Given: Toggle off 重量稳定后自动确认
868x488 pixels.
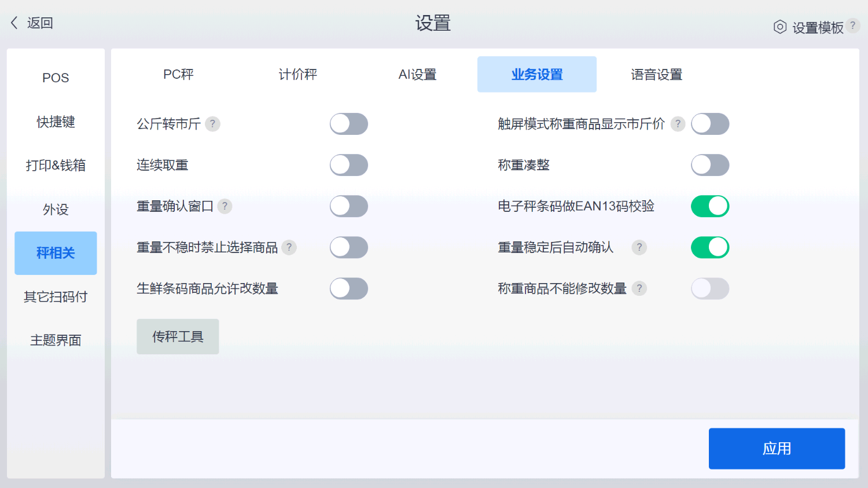Looking at the screenshot, I should (x=709, y=248).
